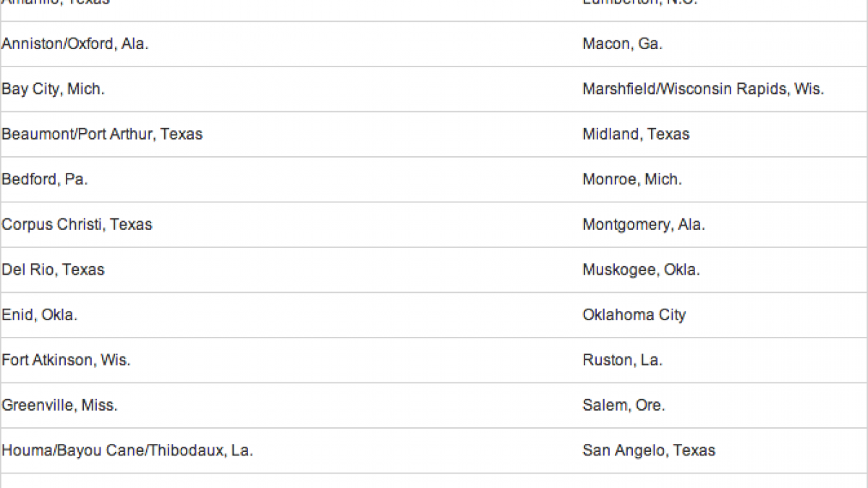Click the Enid, Okla. cell
This screenshot has height=488, width=868.
[x=39, y=315]
